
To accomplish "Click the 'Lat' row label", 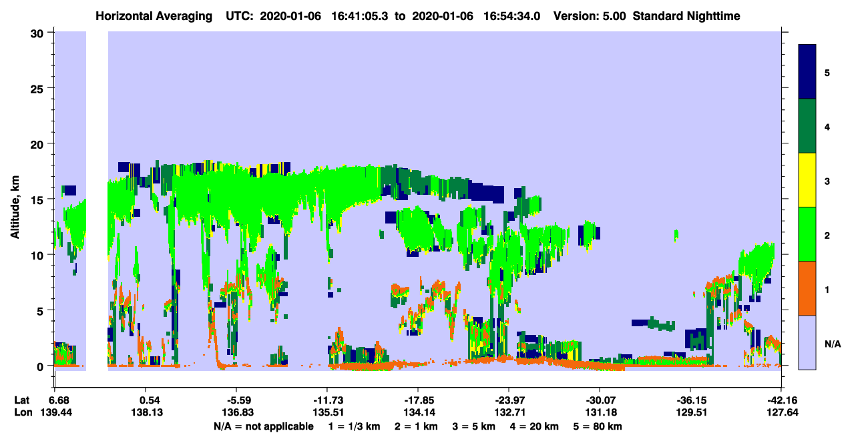I will pyautogui.click(x=22, y=400).
